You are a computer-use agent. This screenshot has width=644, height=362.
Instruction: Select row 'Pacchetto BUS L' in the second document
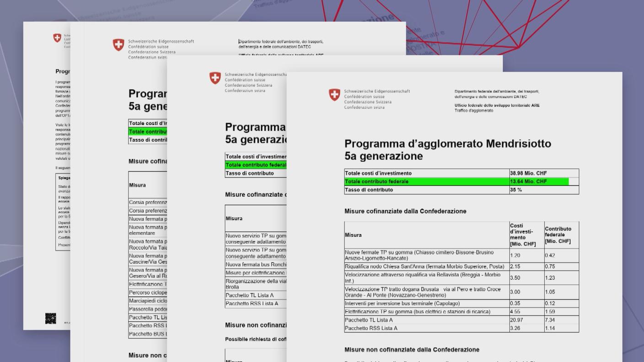pos(148,334)
